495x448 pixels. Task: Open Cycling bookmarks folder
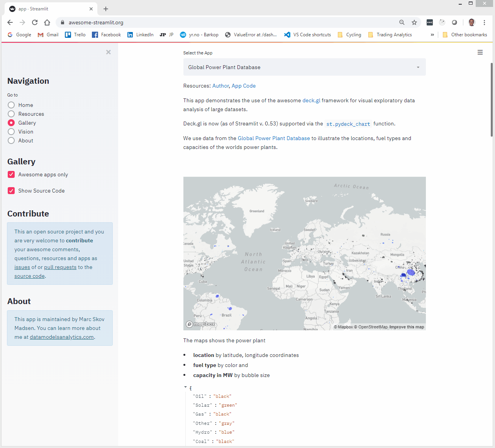pyautogui.click(x=349, y=35)
